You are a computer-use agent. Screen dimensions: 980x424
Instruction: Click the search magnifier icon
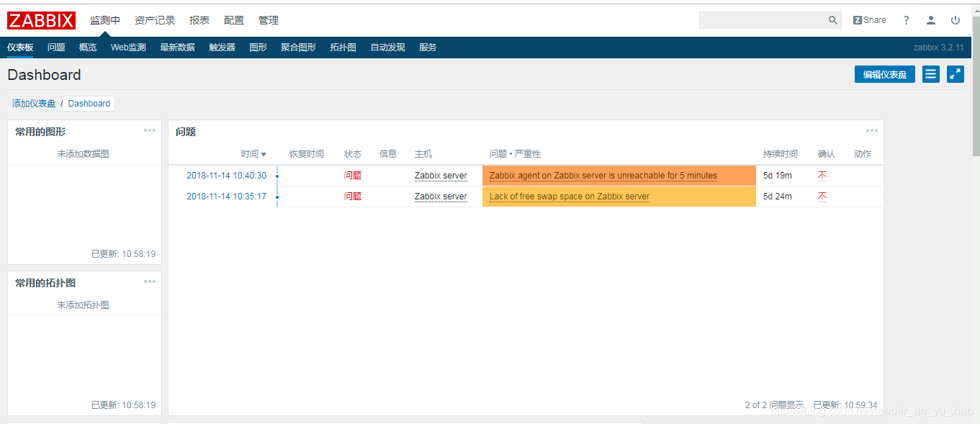coord(833,20)
